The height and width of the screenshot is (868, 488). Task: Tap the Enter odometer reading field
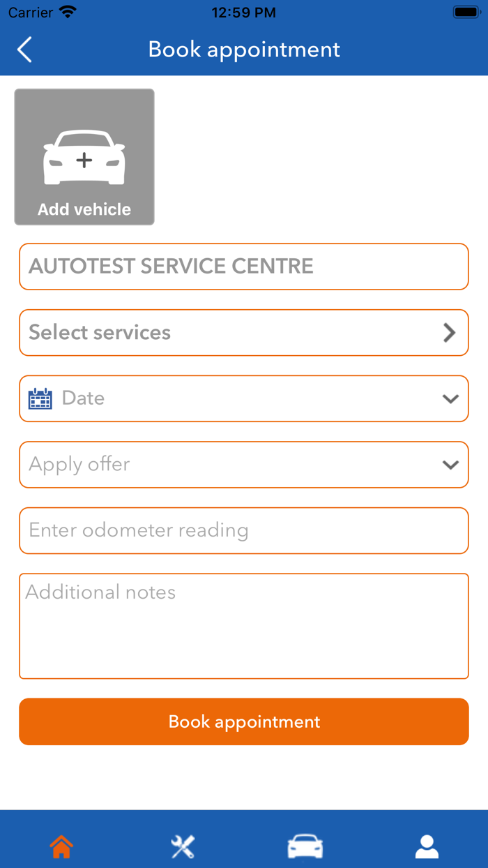(244, 530)
